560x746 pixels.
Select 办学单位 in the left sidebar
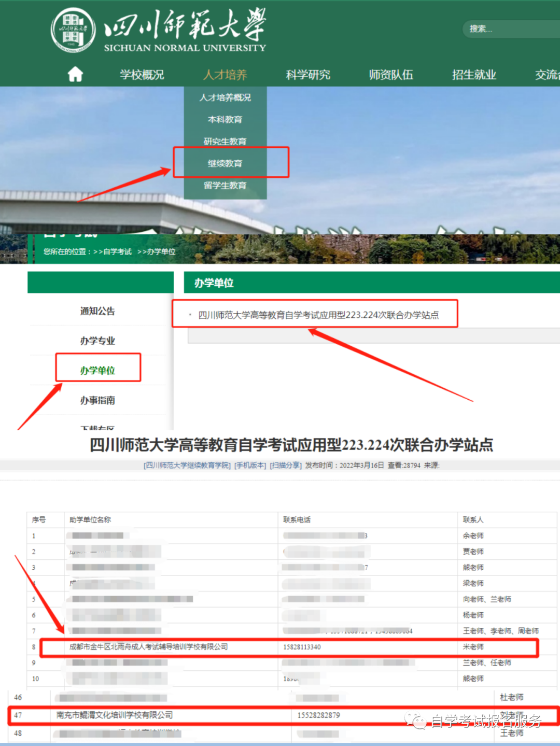pos(97,370)
